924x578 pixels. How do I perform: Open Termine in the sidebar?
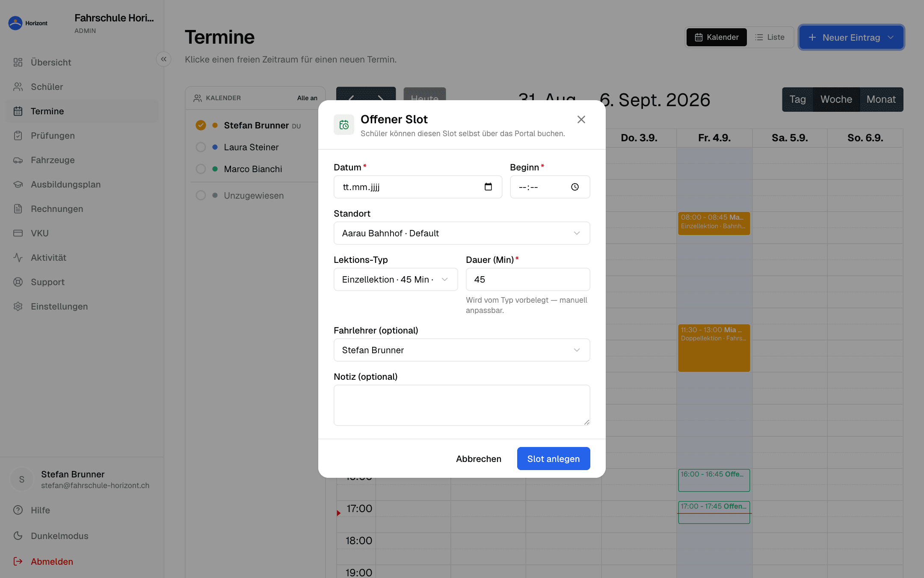click(x=82, y=111)
